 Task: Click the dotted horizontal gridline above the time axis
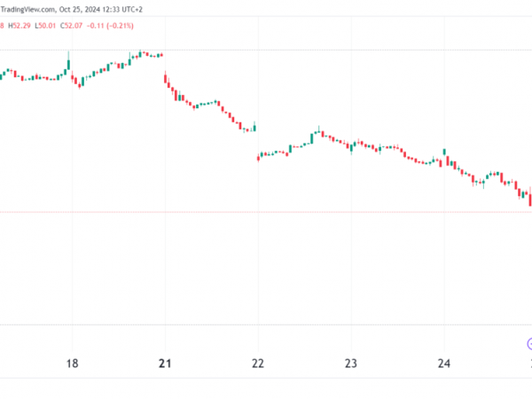pyautogui.click(x=266, y=325)
